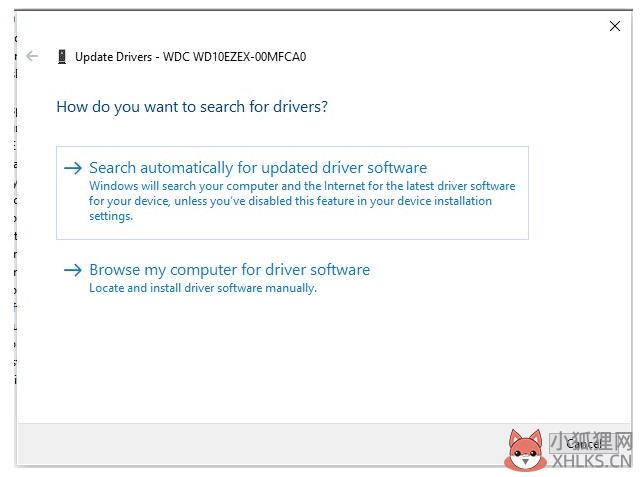Click the XHLKS.CN watermark text
The height and width of the screenshot is (477, 643).
[590, 460]
